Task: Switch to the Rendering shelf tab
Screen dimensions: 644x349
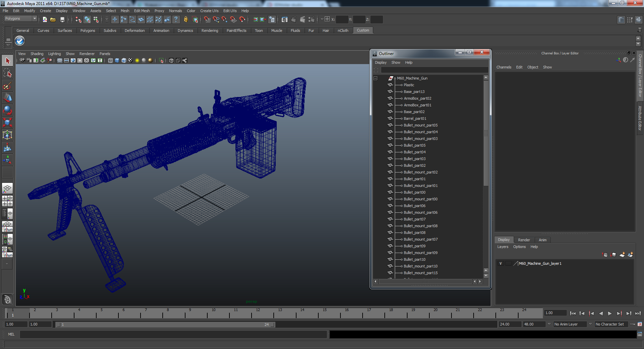Action: [210, 31]
